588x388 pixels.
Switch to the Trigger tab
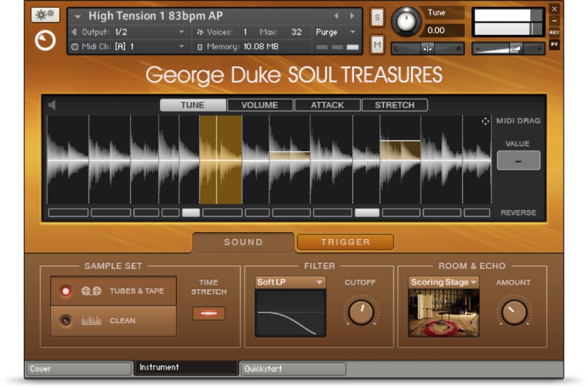pyautogui.click(x=345, y=242)
